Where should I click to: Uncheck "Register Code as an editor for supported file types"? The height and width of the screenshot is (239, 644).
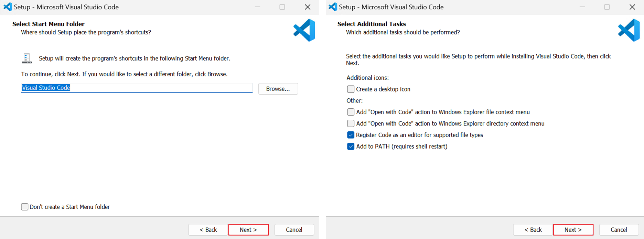(x=351, y=135)
